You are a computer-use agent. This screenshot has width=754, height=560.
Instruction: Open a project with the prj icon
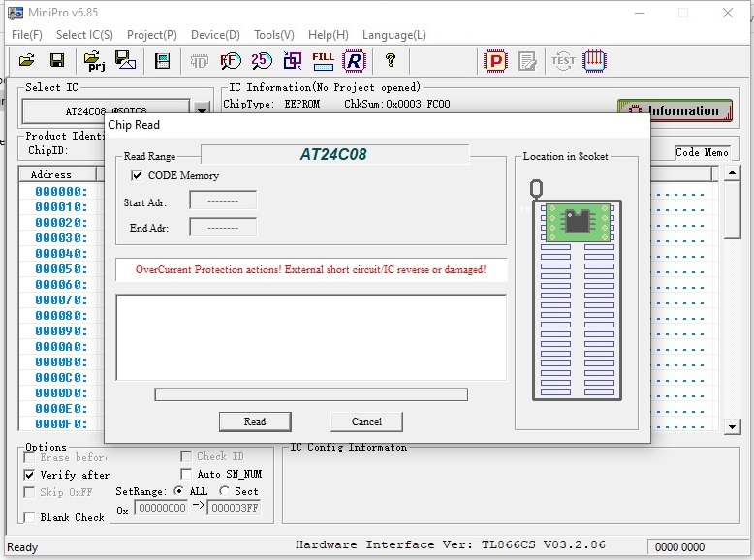tap(94, 61)
